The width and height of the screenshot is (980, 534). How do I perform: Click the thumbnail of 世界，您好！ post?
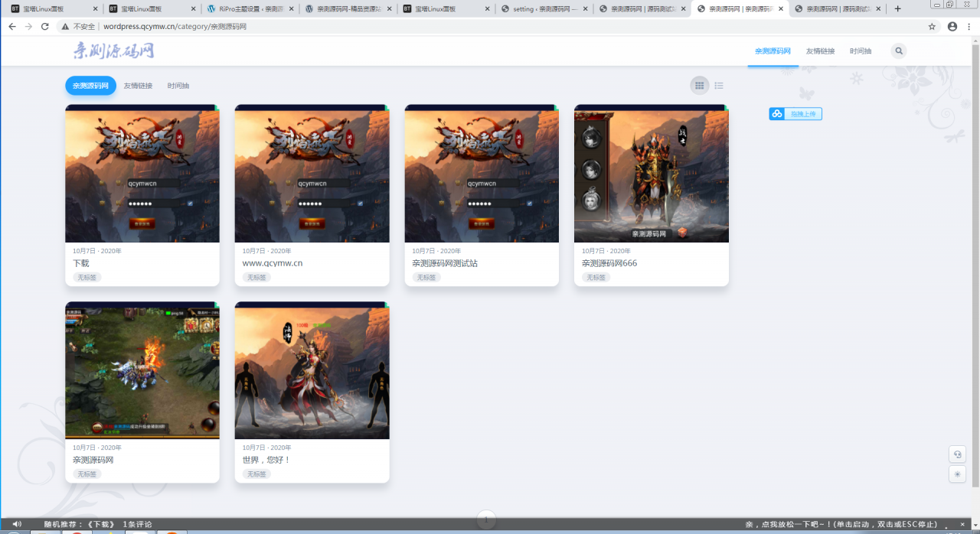[312, 370]
